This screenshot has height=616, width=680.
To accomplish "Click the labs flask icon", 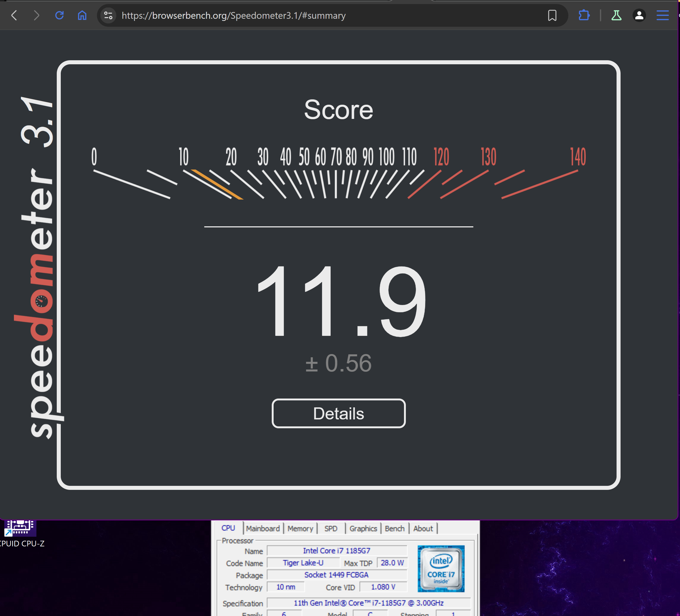I will 616,16.
